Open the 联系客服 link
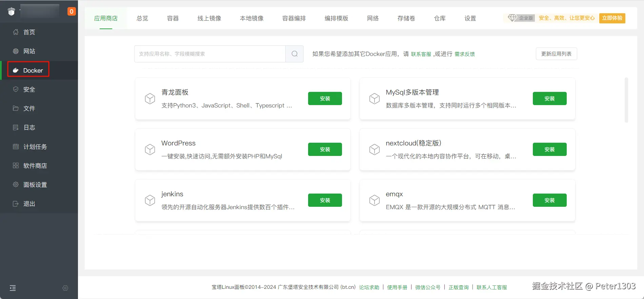The image size is (644, 299). (x=421, y=54)
